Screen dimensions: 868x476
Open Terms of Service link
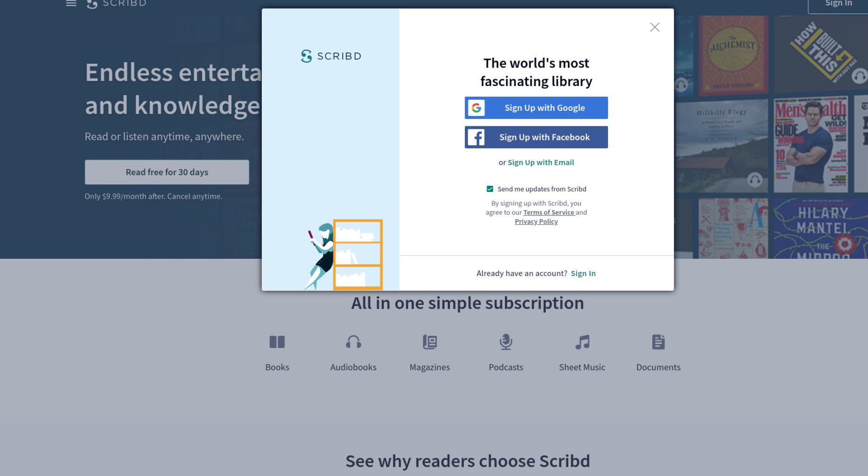tap(549, 212)
